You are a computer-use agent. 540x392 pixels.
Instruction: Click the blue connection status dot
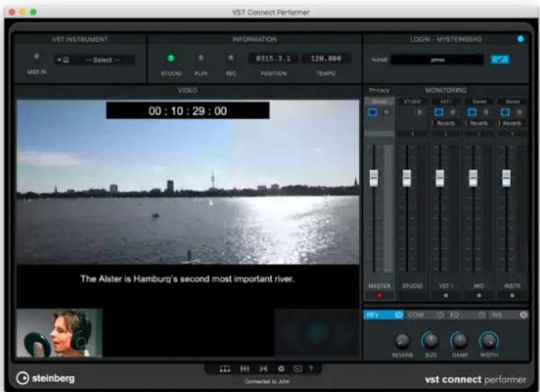521,39
